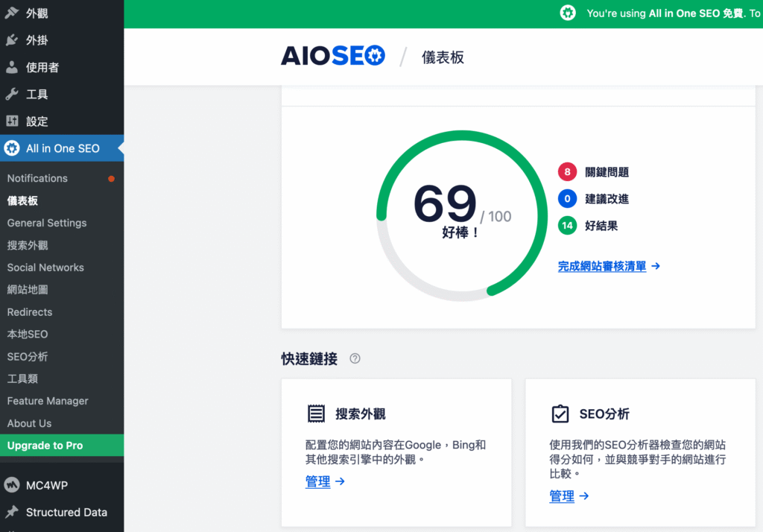Open SEO分析 in sidebar
763x532 pixels.
point(62,357)
